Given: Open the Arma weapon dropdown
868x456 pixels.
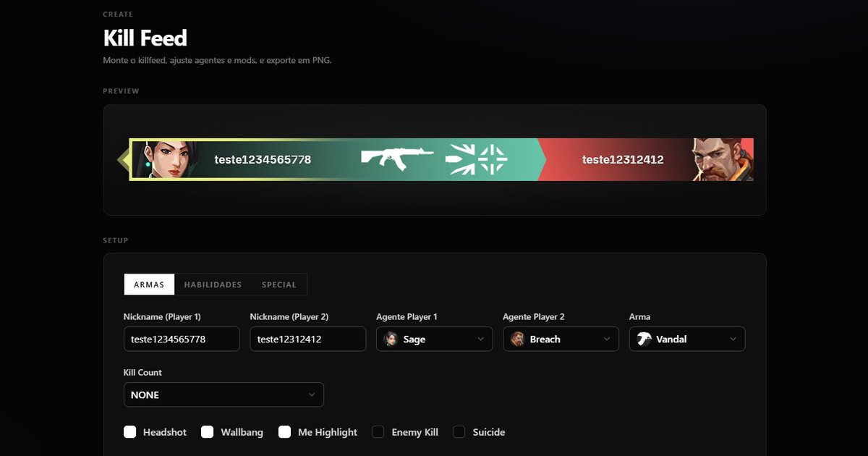Looking at the screenshot, I should point(687,339).
